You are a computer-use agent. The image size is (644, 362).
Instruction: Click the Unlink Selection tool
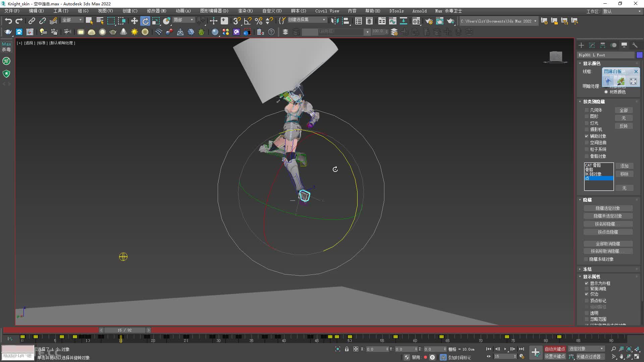click(x=42, y=21)
